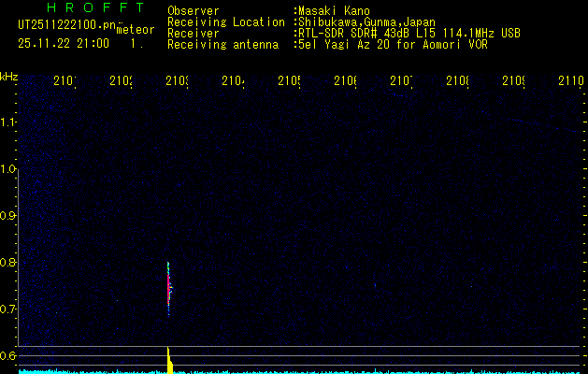Image resolution: width=588 pixels, height=374 pixels.
Task: Select the 2110 time axis label
Action: click(569, 81)
